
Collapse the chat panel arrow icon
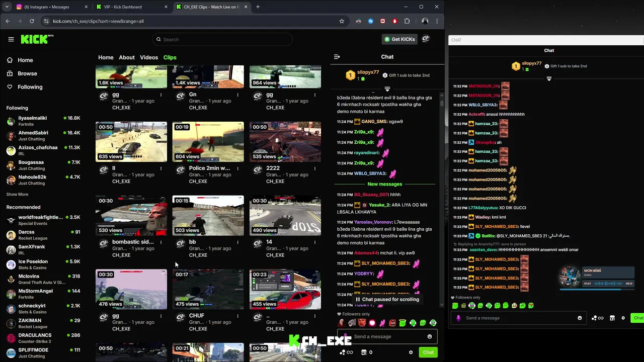point(337,57)
